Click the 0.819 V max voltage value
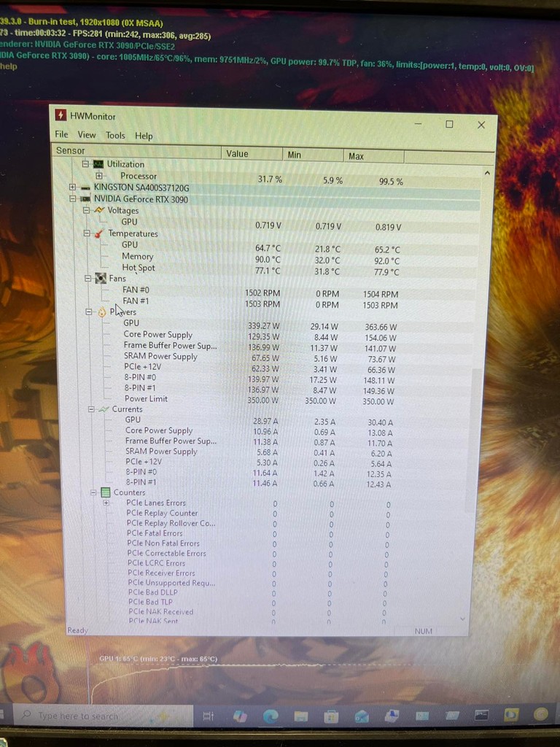The width and height of the screenshot is (560, 747). coord(388,228)
